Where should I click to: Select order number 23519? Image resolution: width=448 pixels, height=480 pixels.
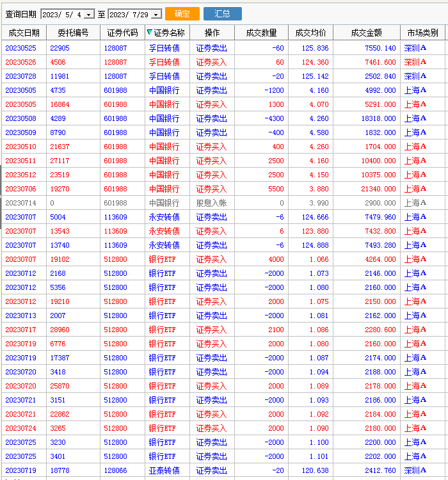point(60,175)
